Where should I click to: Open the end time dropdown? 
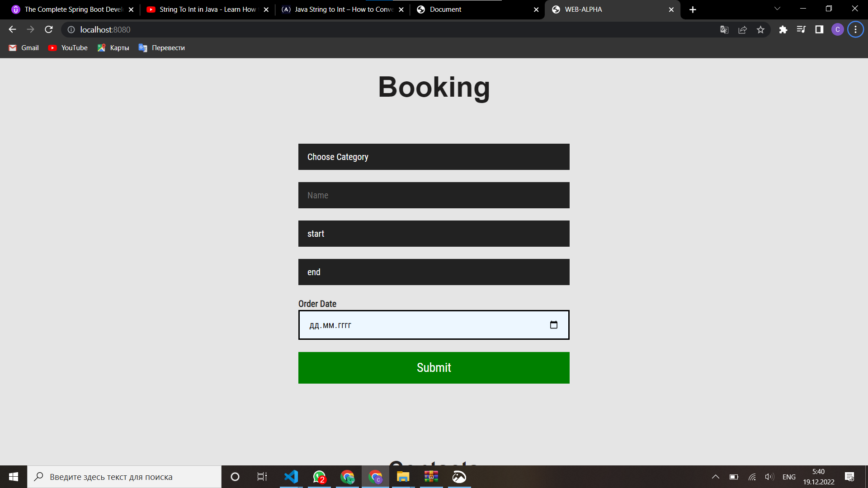pyautogui.click(x=434, y=272)
